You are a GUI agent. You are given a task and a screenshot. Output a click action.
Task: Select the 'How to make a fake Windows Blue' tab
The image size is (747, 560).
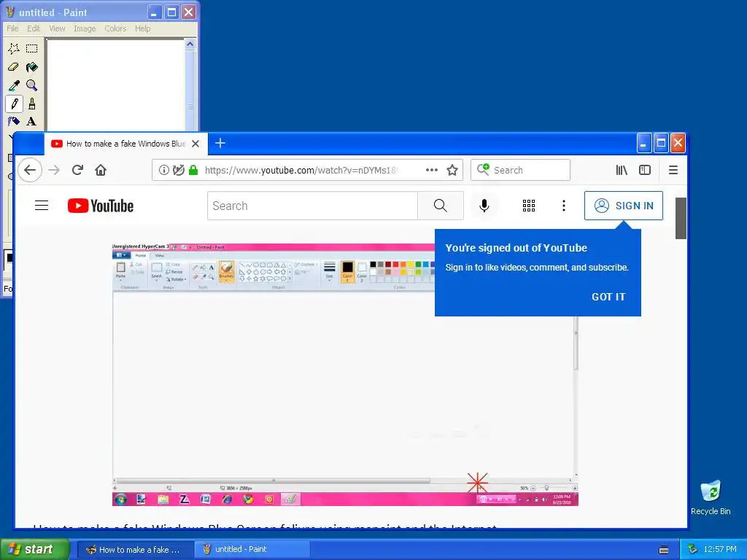[125, 144]
